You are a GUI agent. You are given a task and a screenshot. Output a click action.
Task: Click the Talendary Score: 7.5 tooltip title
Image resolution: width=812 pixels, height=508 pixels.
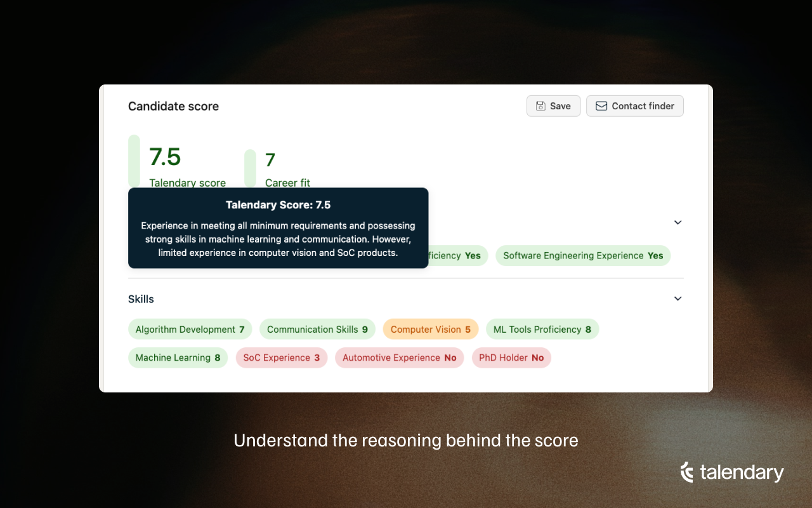pyautogui.click(x=278, y=205)
